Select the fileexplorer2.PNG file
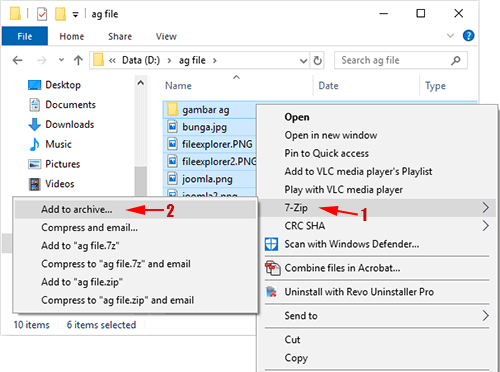Image resolution: width=500 pixels, height=372 pixels. click(x=210, y=162)
